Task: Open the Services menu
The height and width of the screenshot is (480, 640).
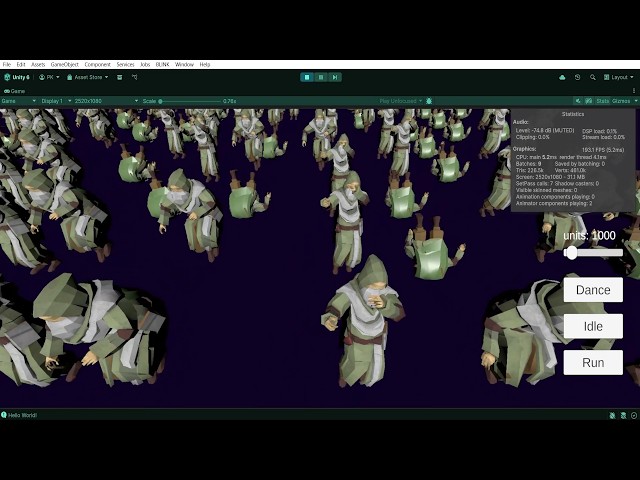Action: [x=125, y=64]
